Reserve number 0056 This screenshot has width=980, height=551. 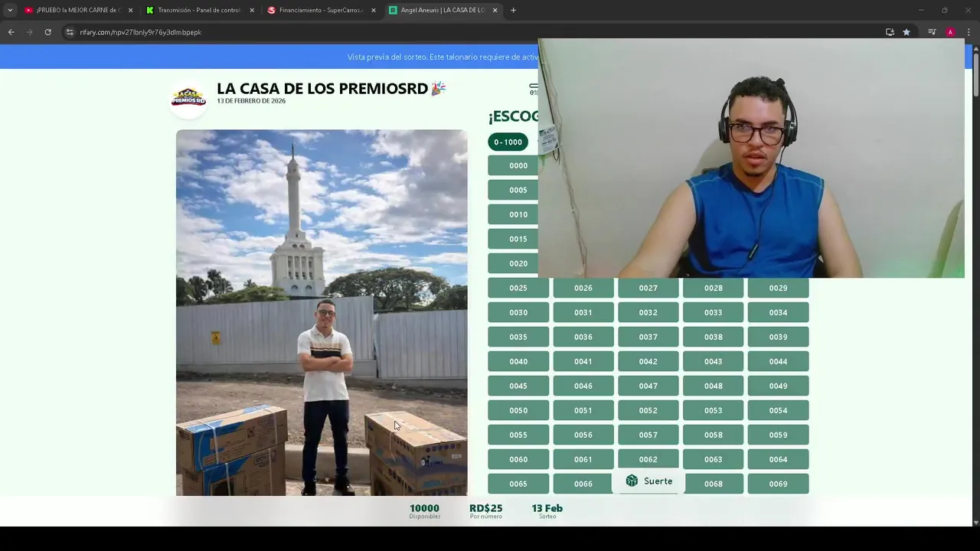point(583,435)
